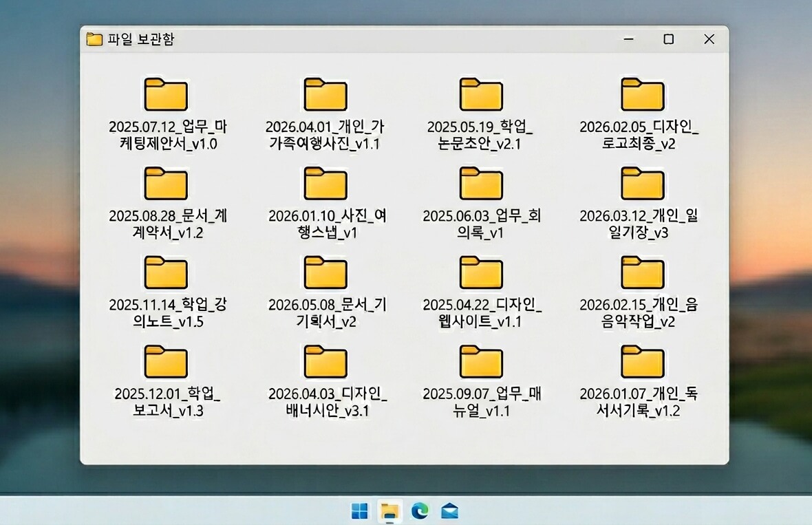Maximize the 파일 보관함 window
The image size is (812, 525).
point(669,39)
